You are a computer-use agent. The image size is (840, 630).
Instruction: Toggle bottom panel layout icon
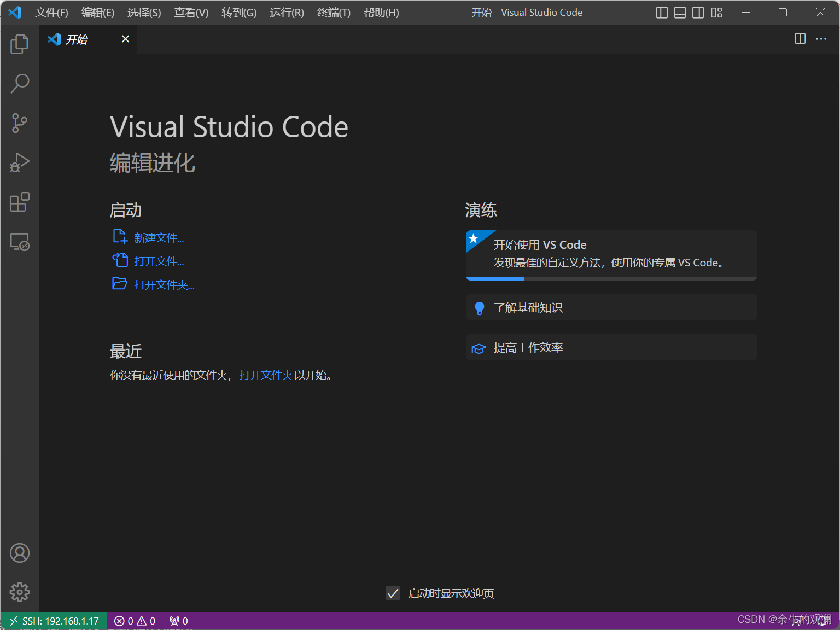tap(680, 13)
